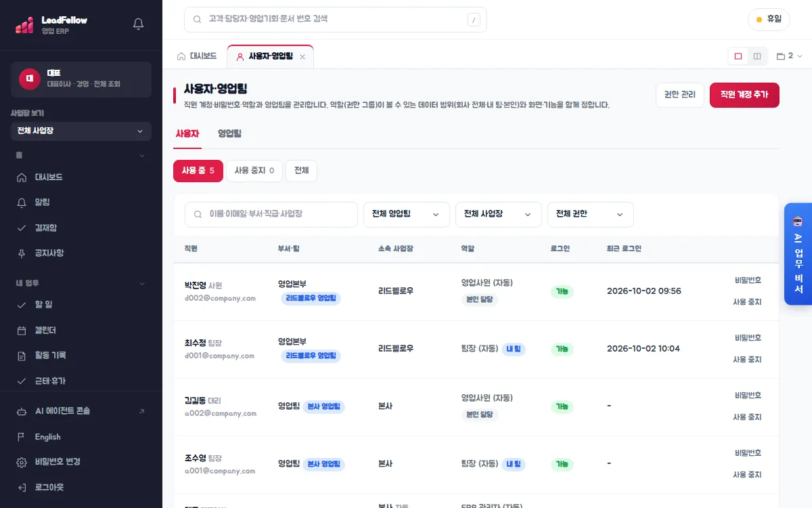Open the 전체 사업장 workplace selector in sidebar

81,131
